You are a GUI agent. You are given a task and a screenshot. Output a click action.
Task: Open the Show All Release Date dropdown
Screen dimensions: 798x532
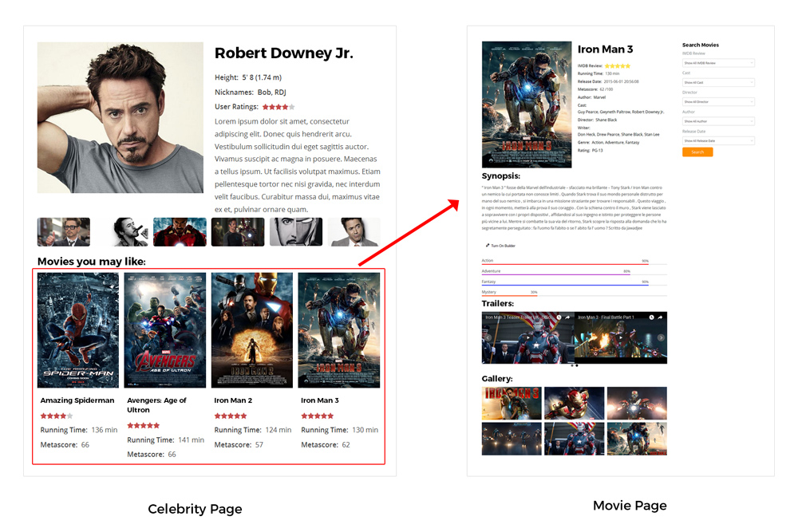point(718,141)
